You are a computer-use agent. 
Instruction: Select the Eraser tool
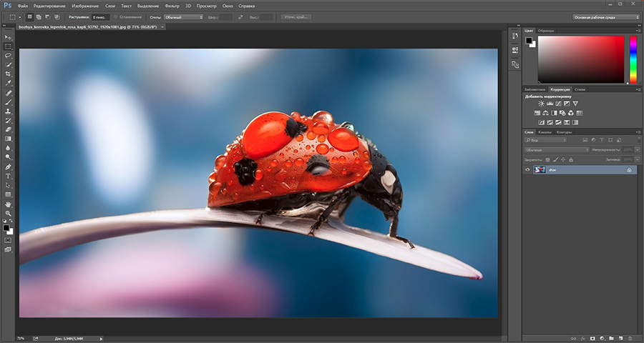(8, 129)
